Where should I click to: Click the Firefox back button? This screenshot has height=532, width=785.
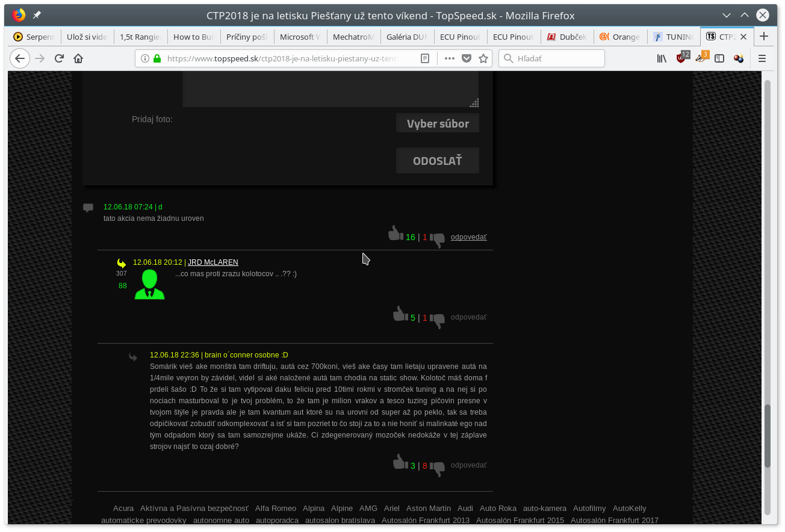pyautogui.click(x=20, y=58)
